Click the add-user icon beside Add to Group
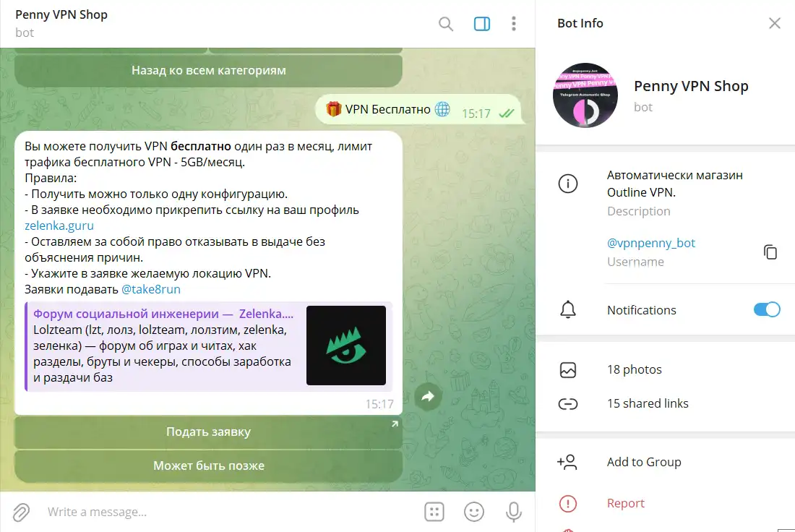This screenshot has height=532, width=795. pos(567,462)
